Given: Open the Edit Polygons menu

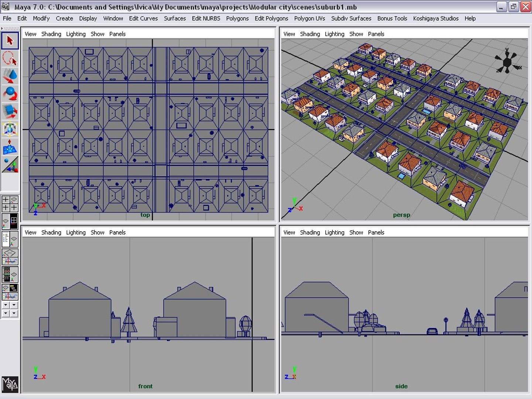Looking at the screenshot, I should click(x=271, y=18).
